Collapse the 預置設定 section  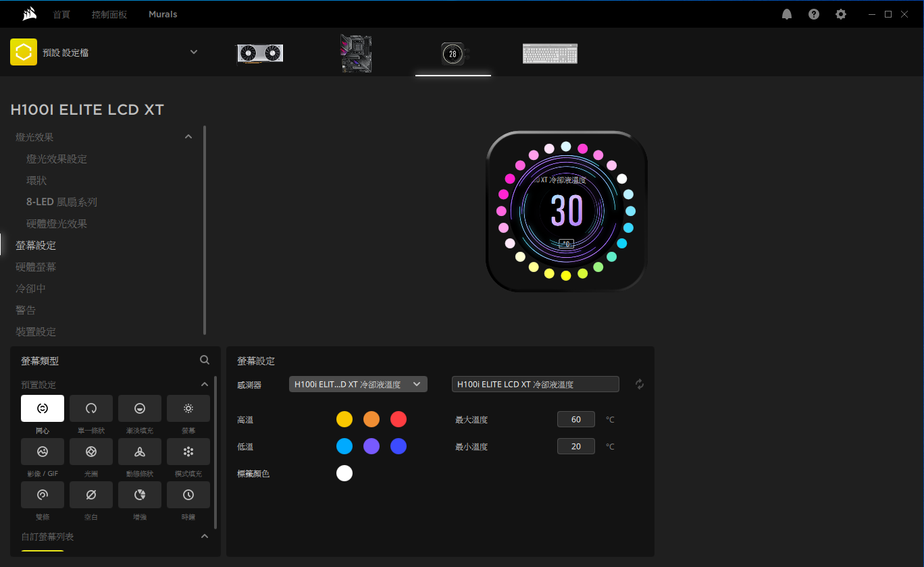point(205,385)
